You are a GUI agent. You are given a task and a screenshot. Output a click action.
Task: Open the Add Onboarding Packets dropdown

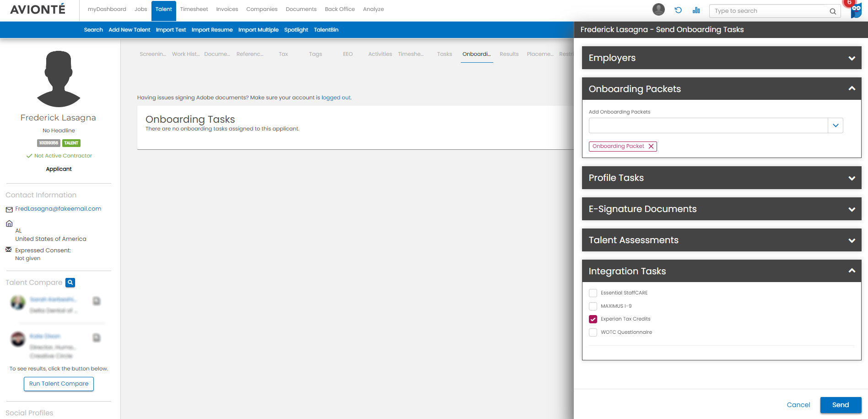click(836, 125)
